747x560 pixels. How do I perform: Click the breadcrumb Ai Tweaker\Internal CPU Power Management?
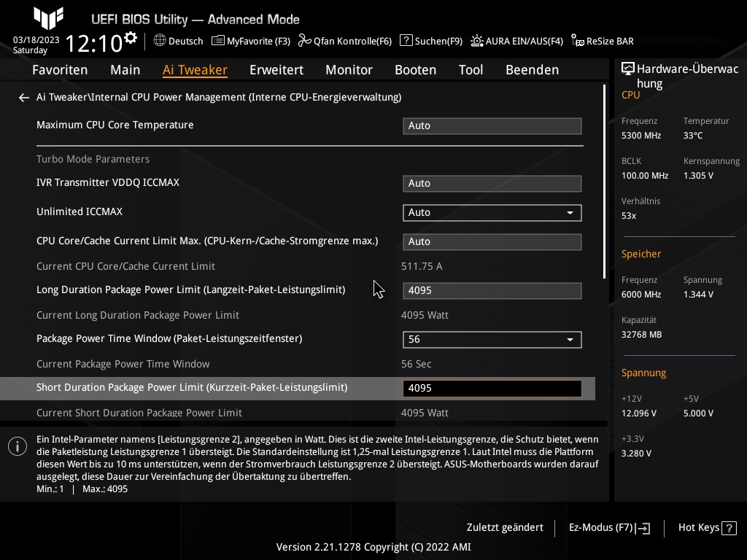coord(219,97)
